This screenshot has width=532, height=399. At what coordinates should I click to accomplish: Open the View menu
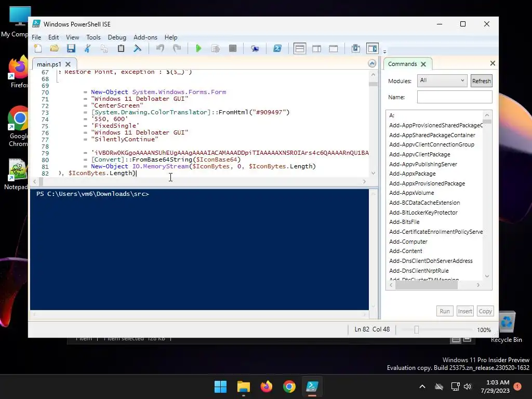pyautogui.click(x=72, y=37)
